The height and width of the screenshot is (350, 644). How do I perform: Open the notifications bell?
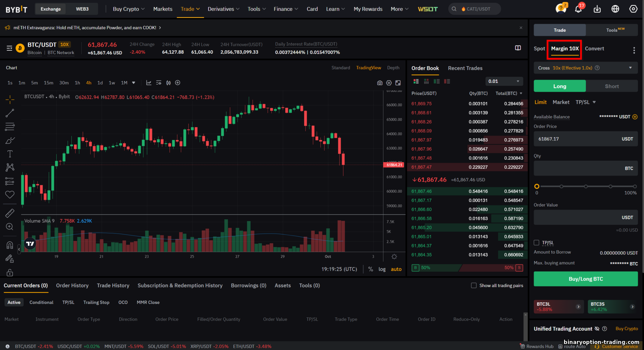578,9
